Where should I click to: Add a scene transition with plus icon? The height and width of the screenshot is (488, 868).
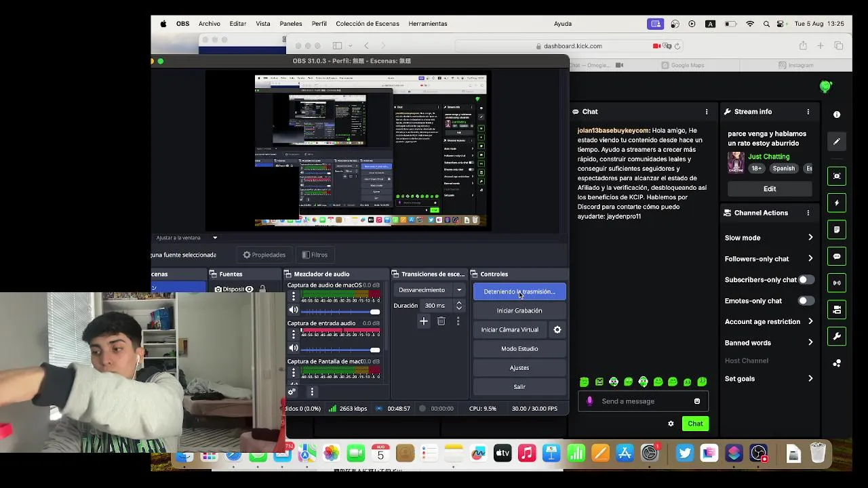tap(424, 321)
